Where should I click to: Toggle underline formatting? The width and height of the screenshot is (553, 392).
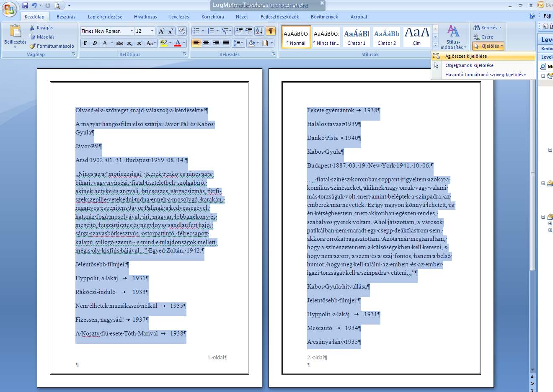pos(105,43)
